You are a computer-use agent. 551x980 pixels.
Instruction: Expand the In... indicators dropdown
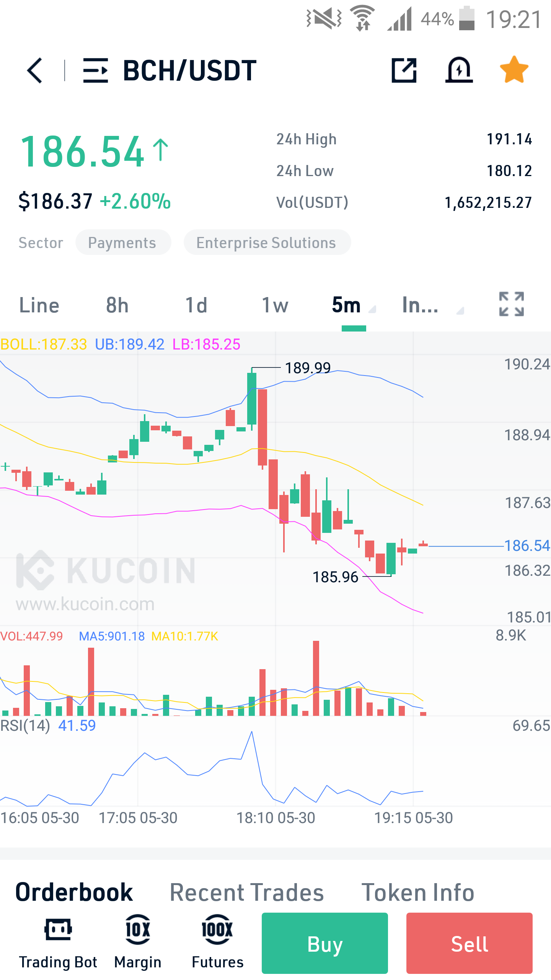(x=432, y=305)
